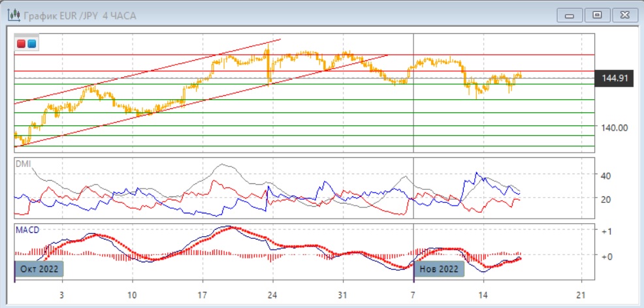Screen dimensions: 644x308
Task: Click the 140.00 price axis label
Action: point(614,128)
